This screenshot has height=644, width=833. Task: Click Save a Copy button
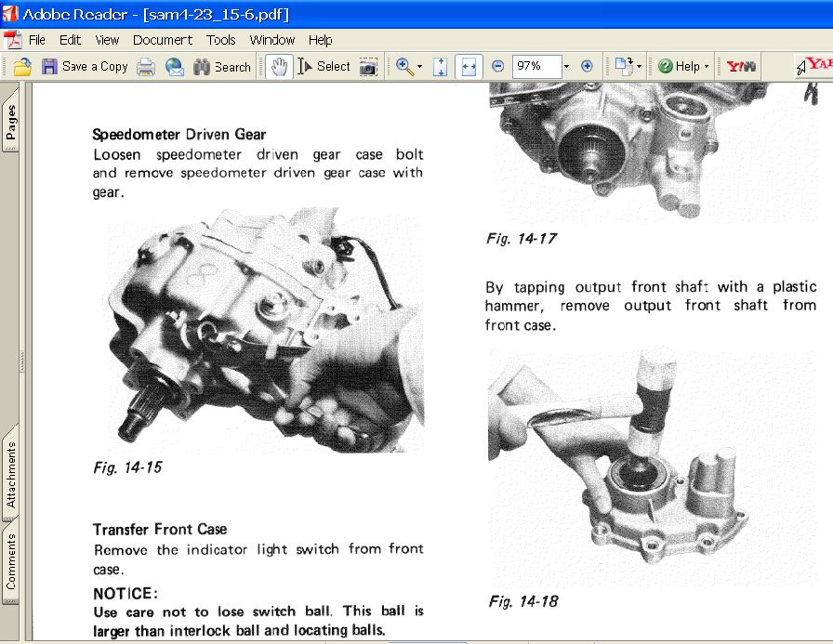coord(85,67)
